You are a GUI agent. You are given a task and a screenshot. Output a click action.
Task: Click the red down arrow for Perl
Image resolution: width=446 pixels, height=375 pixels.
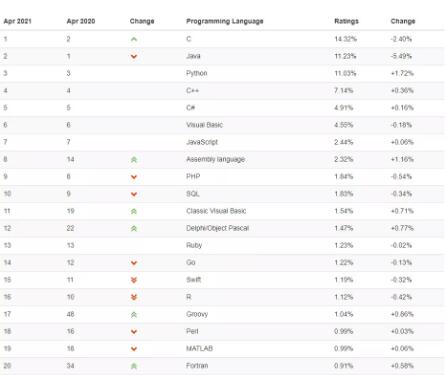134,332
